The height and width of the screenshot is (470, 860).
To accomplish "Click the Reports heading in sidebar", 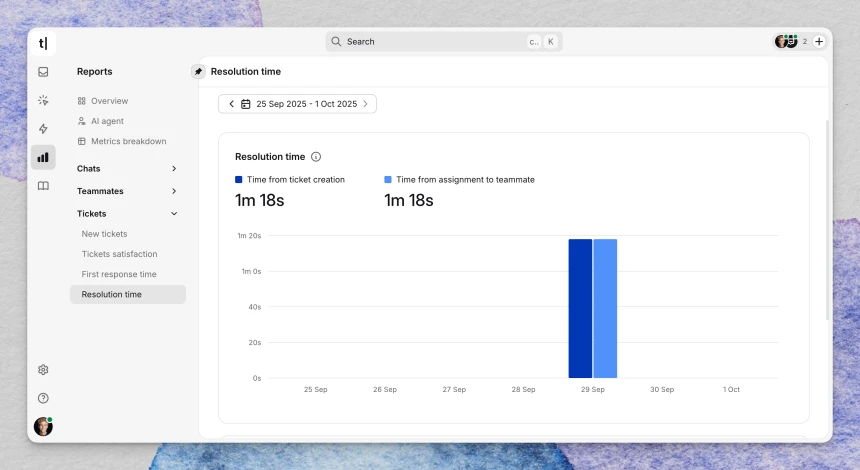I will coord(94,71).
